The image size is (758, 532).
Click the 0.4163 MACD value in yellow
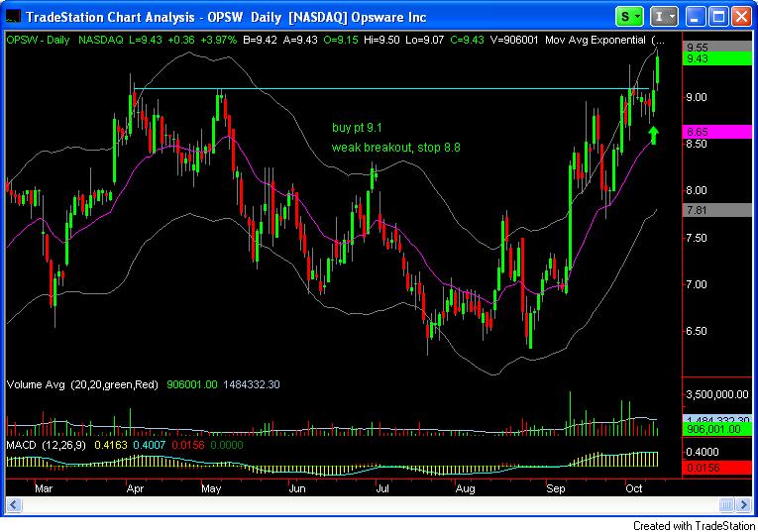tap(110, 445)
